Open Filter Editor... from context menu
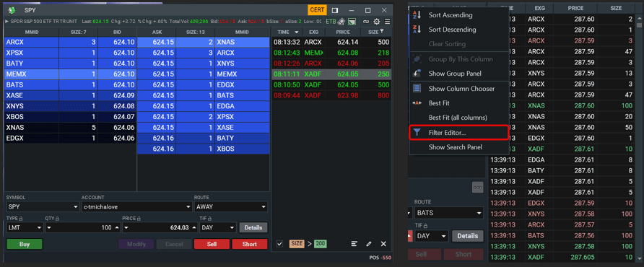644x267 pixels. [x=459, y=133]
